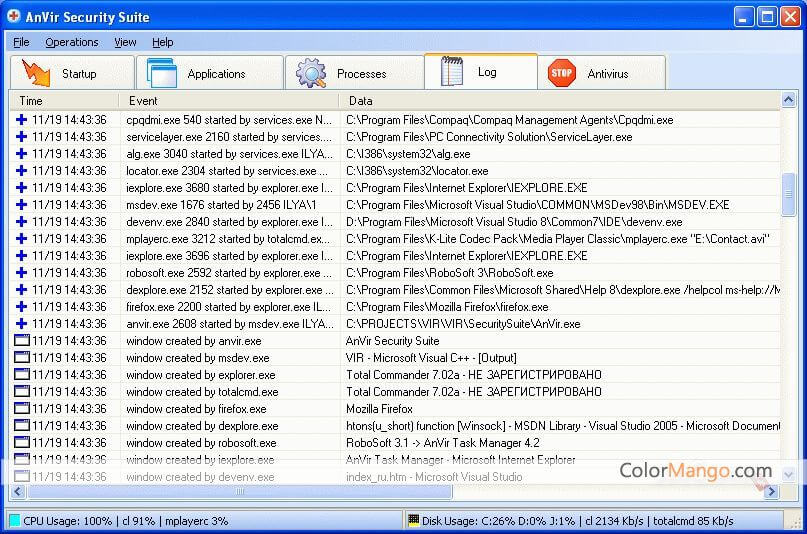The image size is (807, 534).
Task: Open the File menu
Action: (x=21, y=42)
